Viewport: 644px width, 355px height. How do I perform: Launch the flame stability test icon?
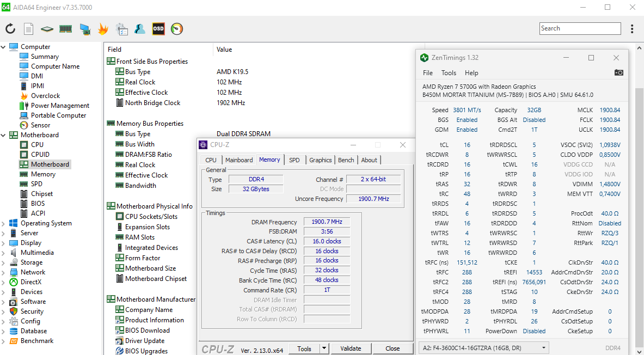coord(103,29)
